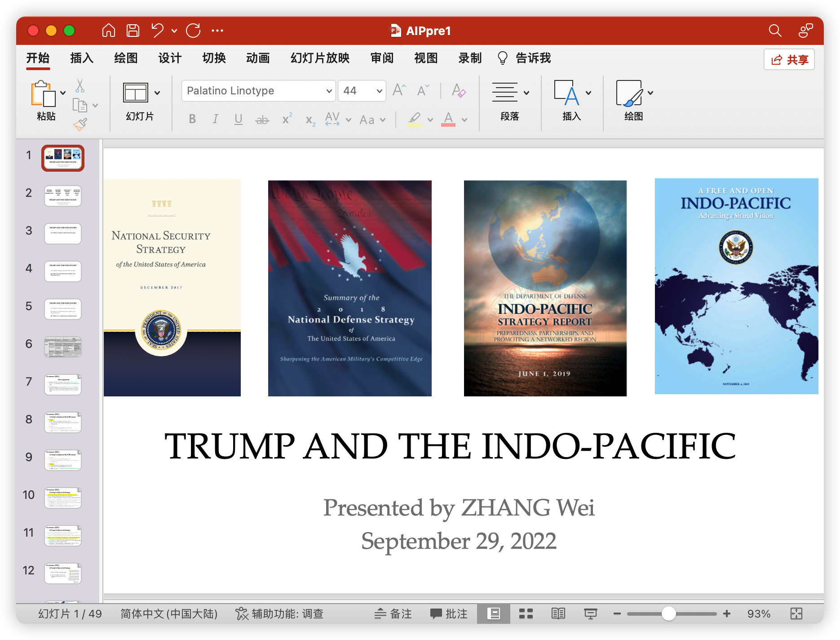This screenshot has height=640, width=840.
Task: Toggle the 备注 notes pane
Action: tap(393, 613)
